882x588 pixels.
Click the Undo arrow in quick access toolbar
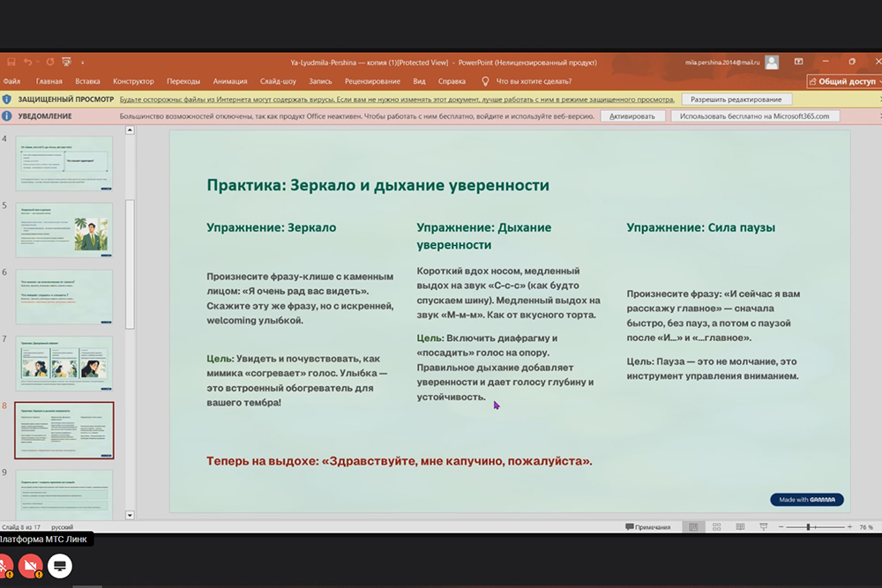29,63
